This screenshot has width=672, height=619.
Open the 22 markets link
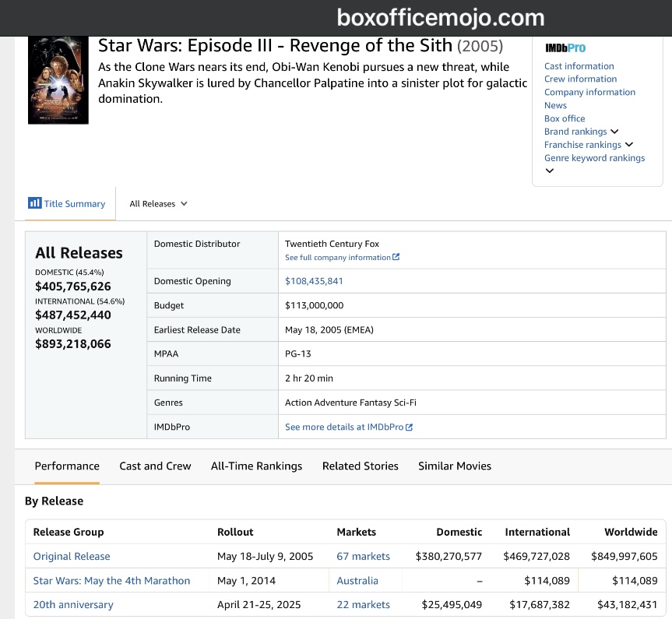pos(363,604)
